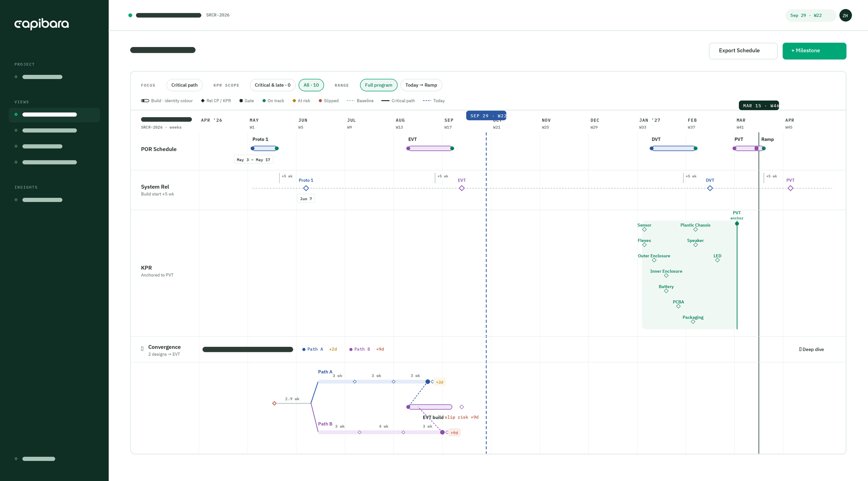Click the EVT build bar in Convergence
The width and height of the screenshot is (868, 481).
430,407
